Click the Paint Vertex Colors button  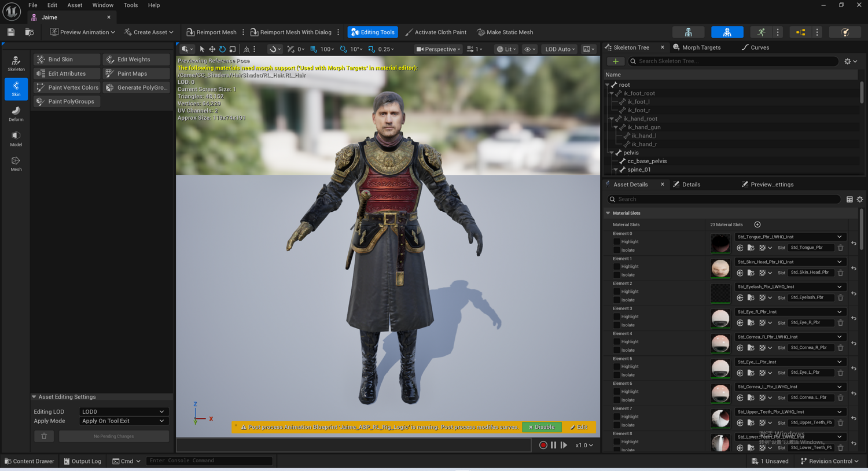[x=67, y=87]
